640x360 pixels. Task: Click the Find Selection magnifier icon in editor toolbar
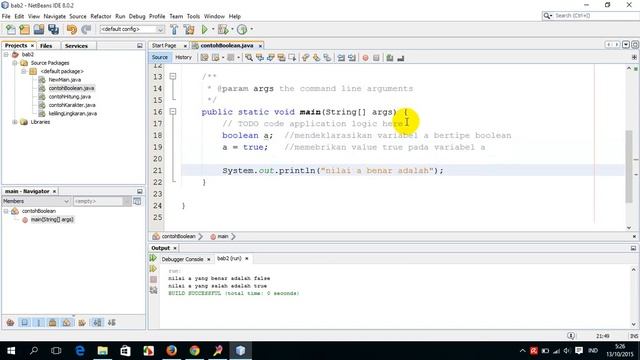tap(249, 58)
